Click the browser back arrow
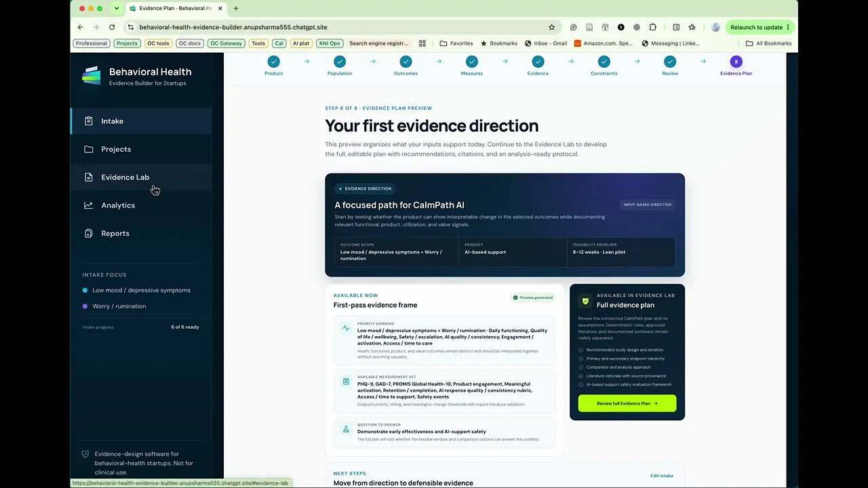868x488 pixels. (x=80, y=27)
